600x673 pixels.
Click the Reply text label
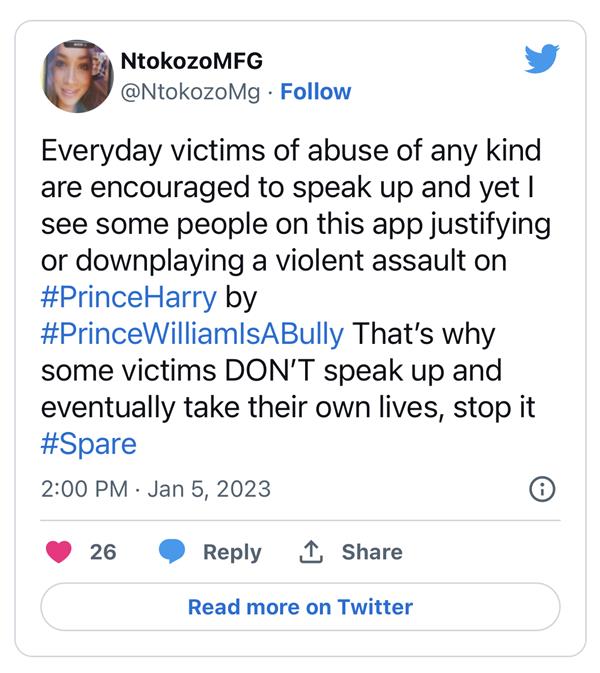(x=232, y=552)
